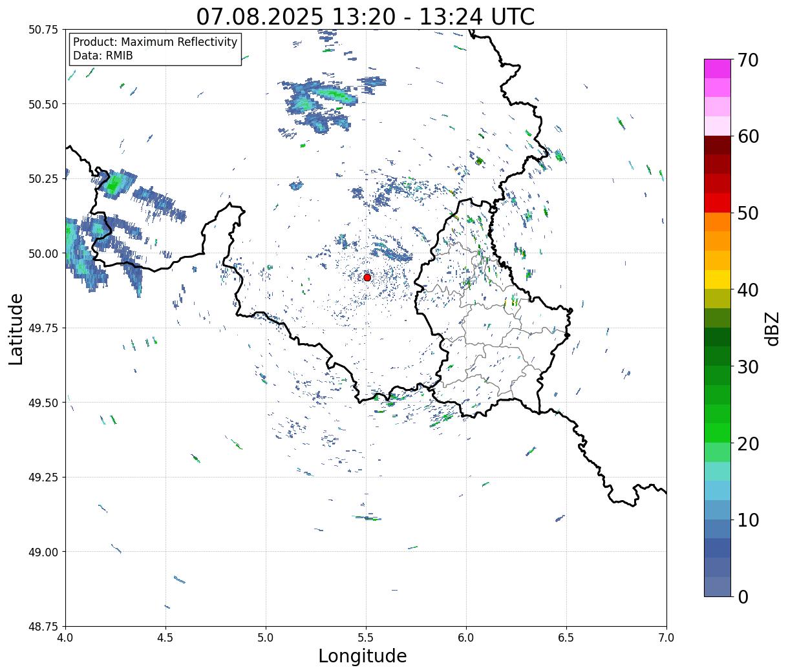Select the 'Product: Maximum Reflectivity' text

tap(155, 42)
